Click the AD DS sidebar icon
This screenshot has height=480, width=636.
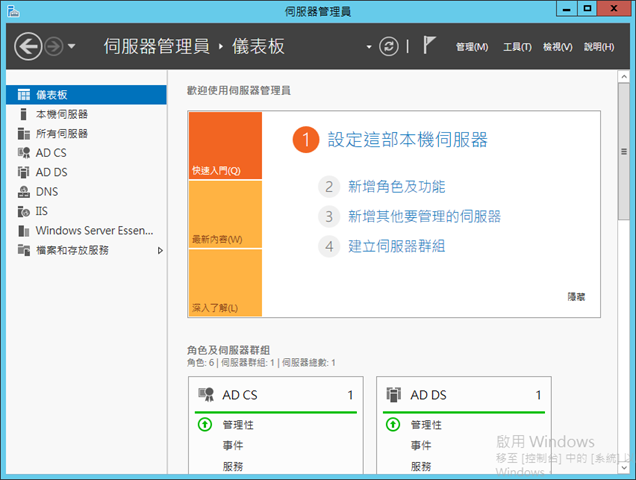24,172
